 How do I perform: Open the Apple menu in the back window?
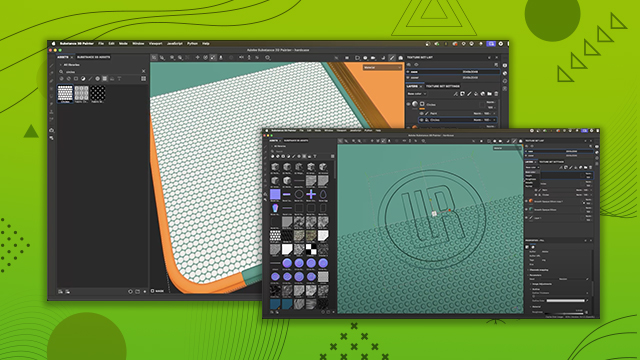53,43
